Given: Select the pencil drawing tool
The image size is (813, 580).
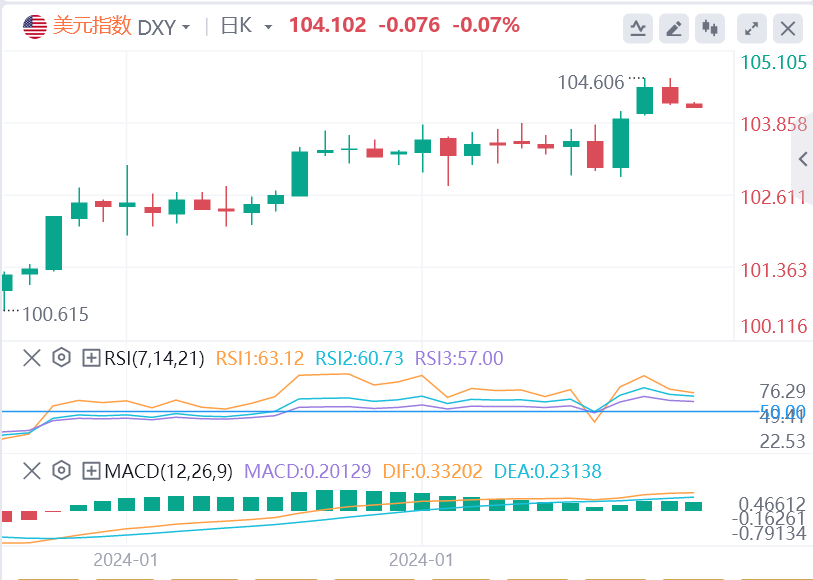Looking at the screenshot, I should [x=675, y=28].
